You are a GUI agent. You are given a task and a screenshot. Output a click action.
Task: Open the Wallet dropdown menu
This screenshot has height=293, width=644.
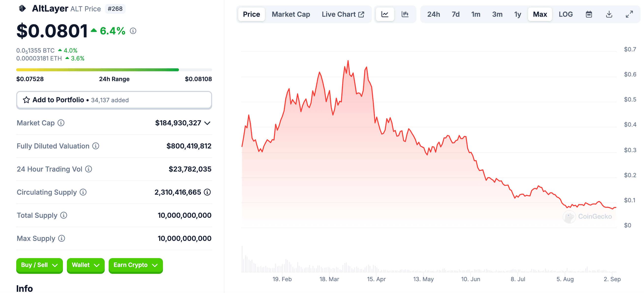pos(86,265)
